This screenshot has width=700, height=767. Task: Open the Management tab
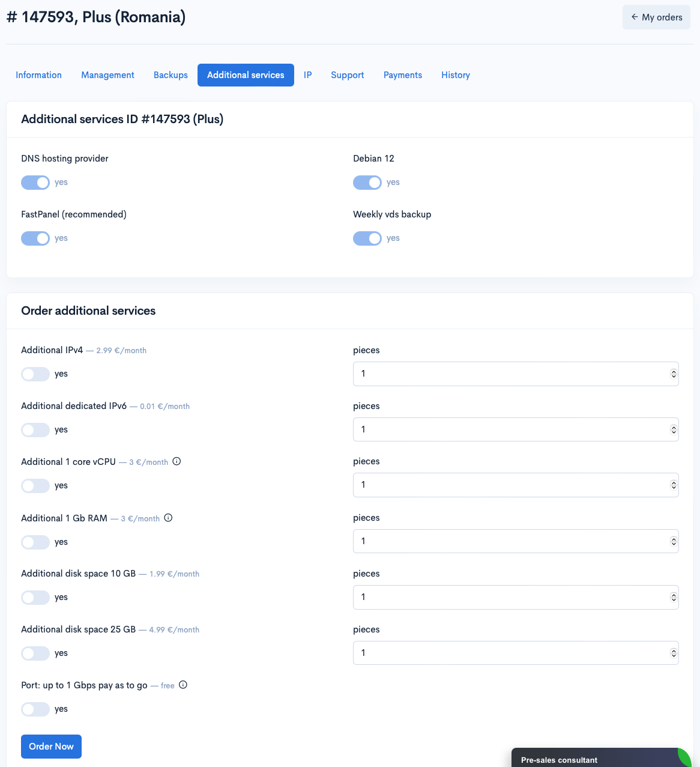pos(107,75)
